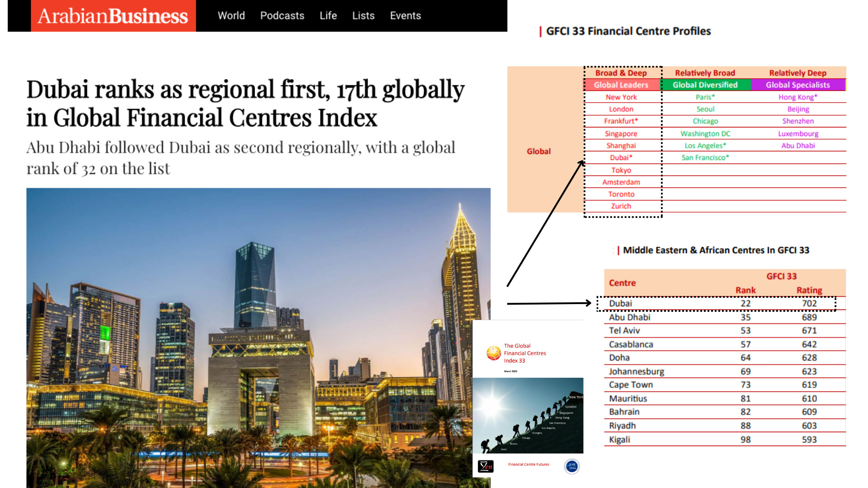Click the headline 'Dubai ranks as regional first'
Image resolution: width=868 pixels, height=488 pixels.
coord(245,103)
